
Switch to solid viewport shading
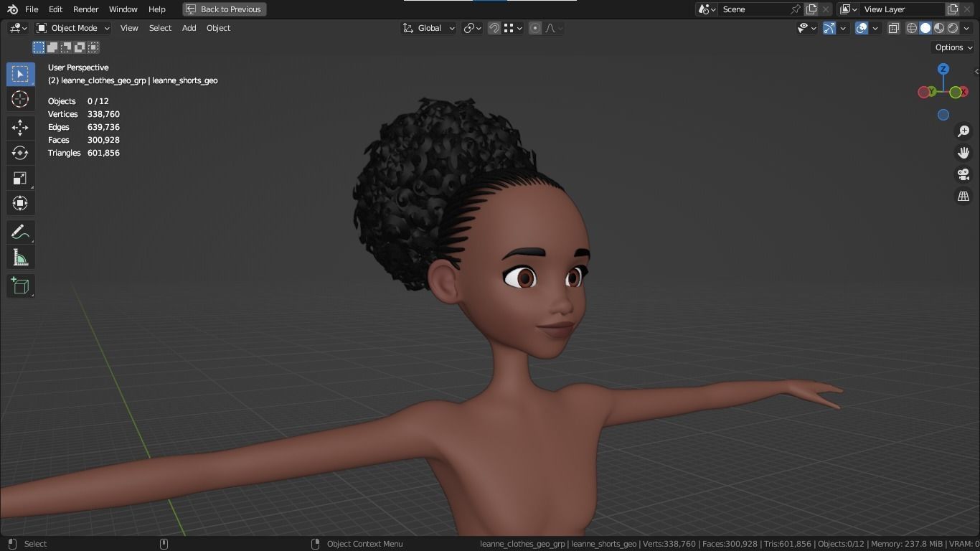click(925, 28)
